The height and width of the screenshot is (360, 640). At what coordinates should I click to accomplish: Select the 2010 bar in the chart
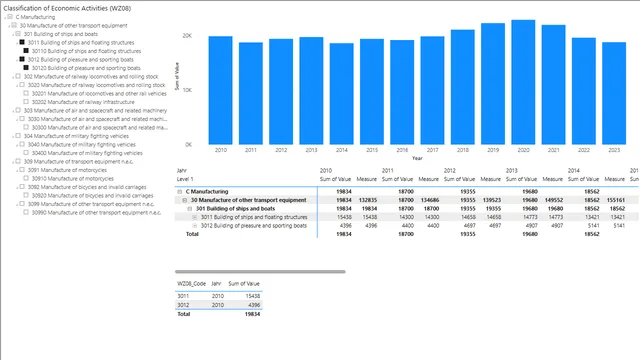pos(220,90)
